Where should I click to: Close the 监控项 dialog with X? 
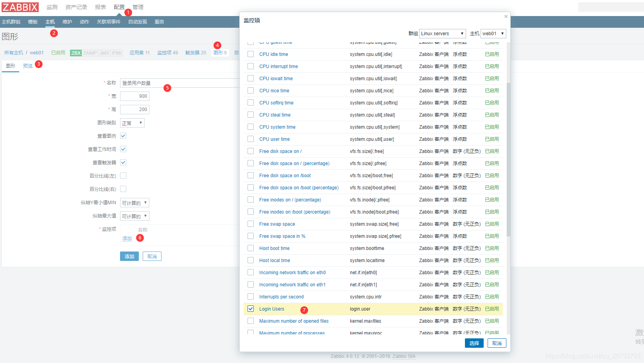coord(506,16)
